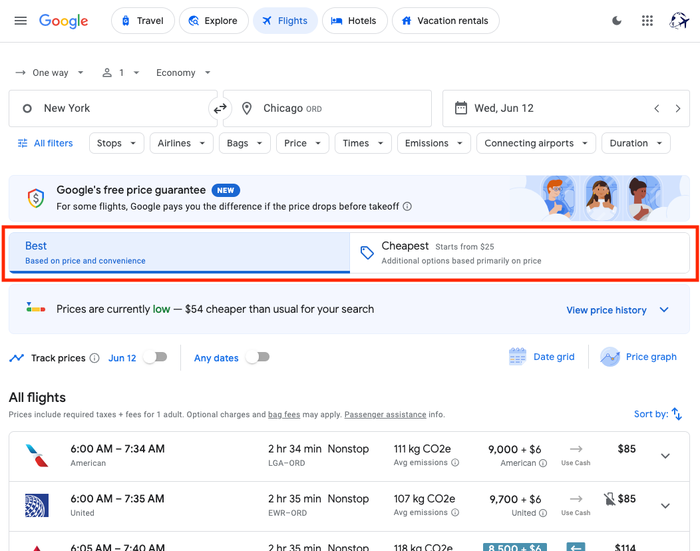
Task: Edit the Chicago ORD destination field
Action: [328, 109]
